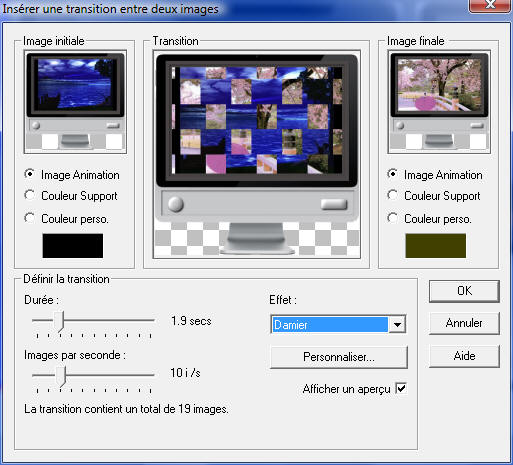Click the Transition checkerboard preview
The width and height of the screenshot is (513, 465).
pyautogui.click(x=257, y=154)
